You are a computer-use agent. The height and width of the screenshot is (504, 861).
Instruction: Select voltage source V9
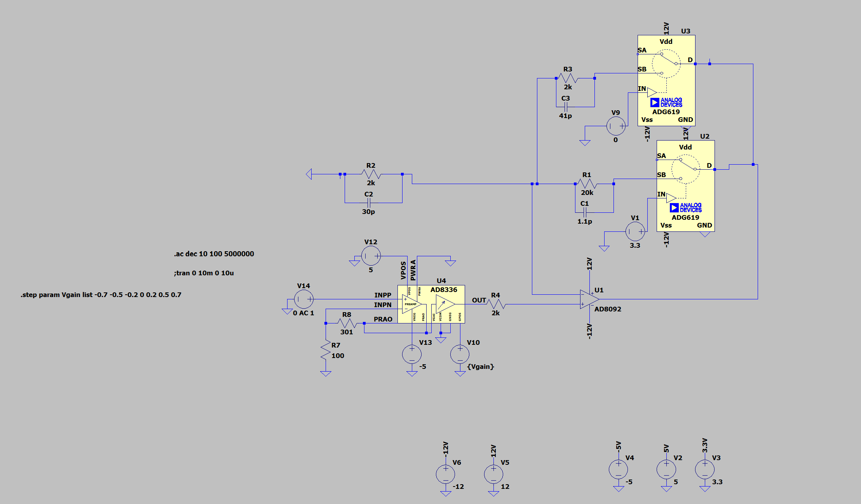616,126
